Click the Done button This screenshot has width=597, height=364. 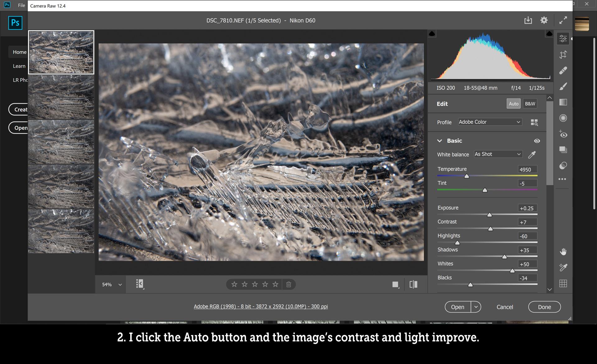coord(544,307)
